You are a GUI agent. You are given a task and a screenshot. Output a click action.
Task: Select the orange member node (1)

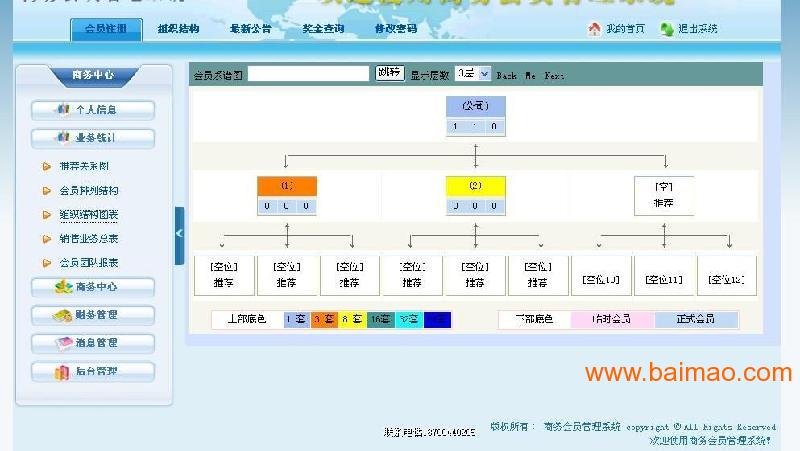pyautogui.click(x=287, y=196)
